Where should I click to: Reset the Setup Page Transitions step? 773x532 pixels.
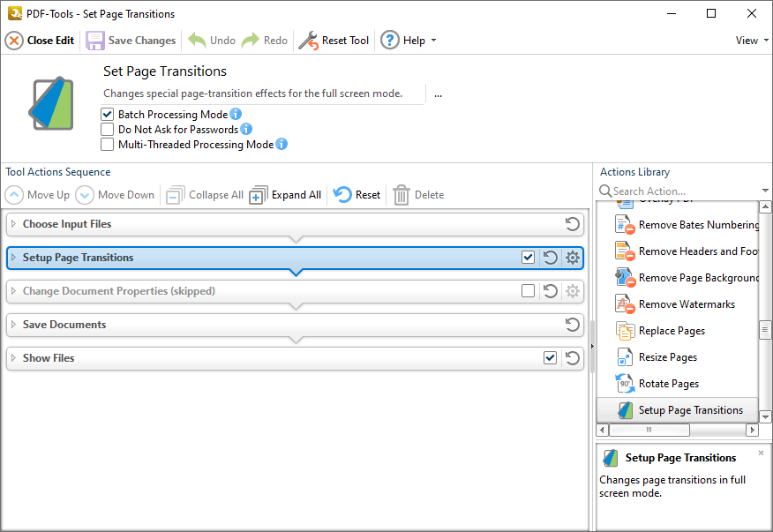(550, 258)
